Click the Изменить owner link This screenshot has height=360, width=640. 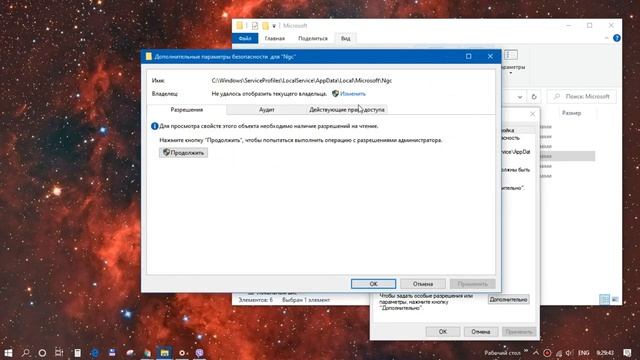353,93
